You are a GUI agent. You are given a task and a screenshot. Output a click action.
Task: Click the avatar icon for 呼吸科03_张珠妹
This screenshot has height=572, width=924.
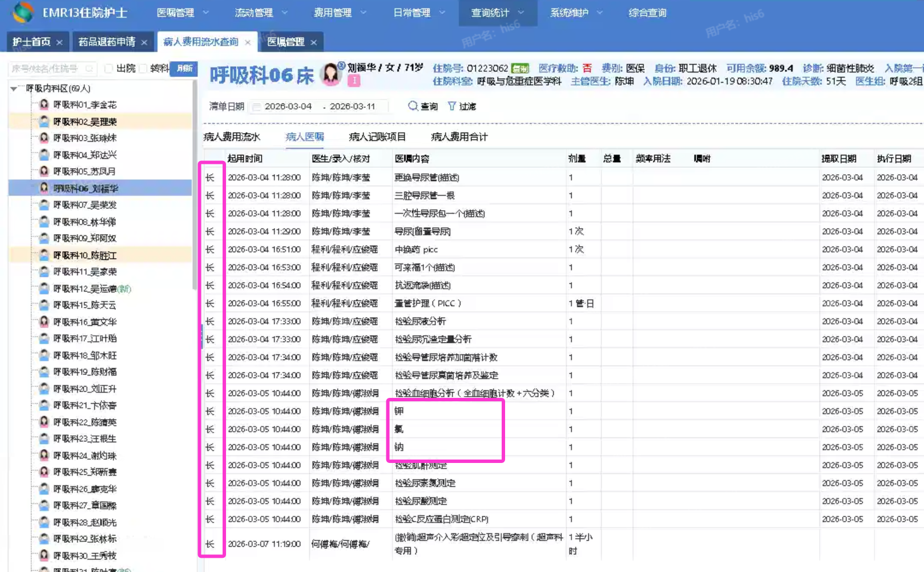click(x=44, y=138)
